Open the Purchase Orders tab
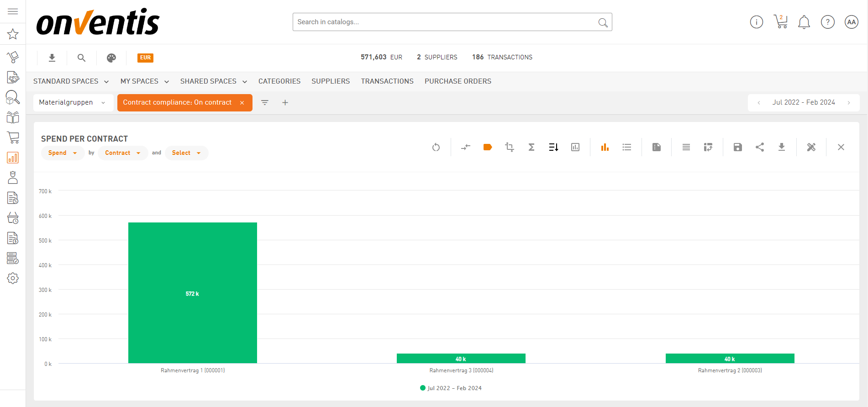 point(458,81)
